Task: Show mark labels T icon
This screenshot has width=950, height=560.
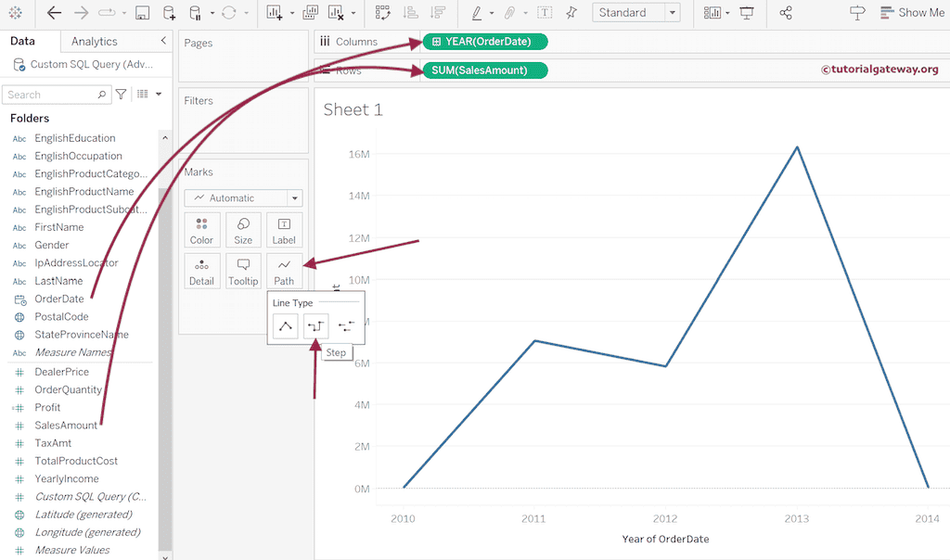Action: click(545, 13)
